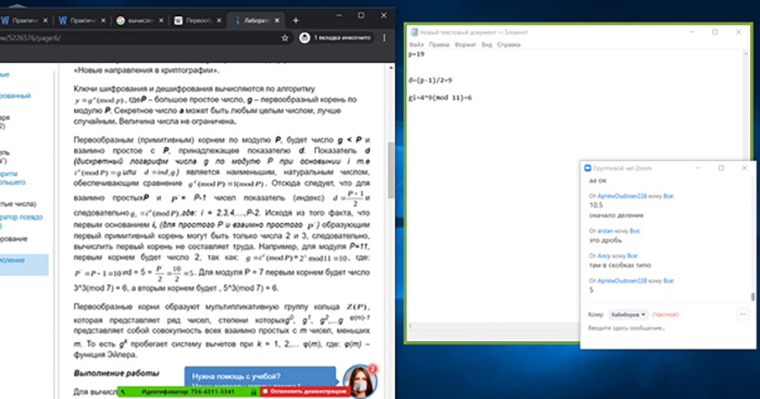Open the Формат menu in Notepad
This screenshot has width=760, height=399.
pos(465,45)
